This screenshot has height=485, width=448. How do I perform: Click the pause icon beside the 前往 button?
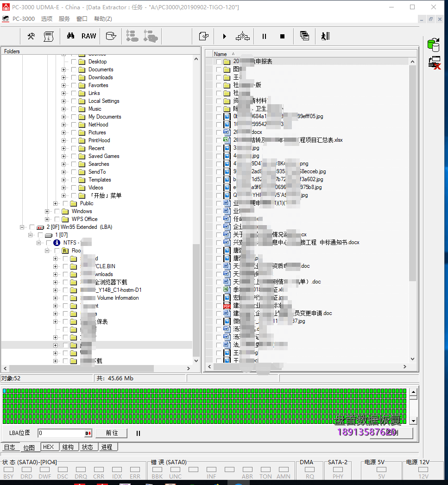pos(139,434)
